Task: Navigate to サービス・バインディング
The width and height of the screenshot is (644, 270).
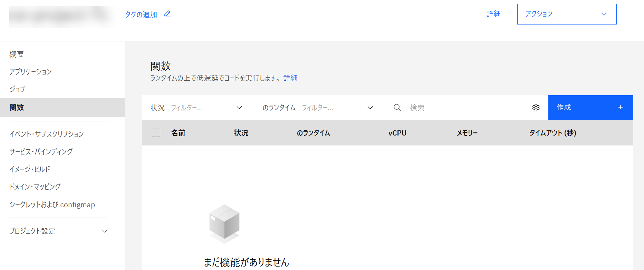Action: (x=41, y=151)
